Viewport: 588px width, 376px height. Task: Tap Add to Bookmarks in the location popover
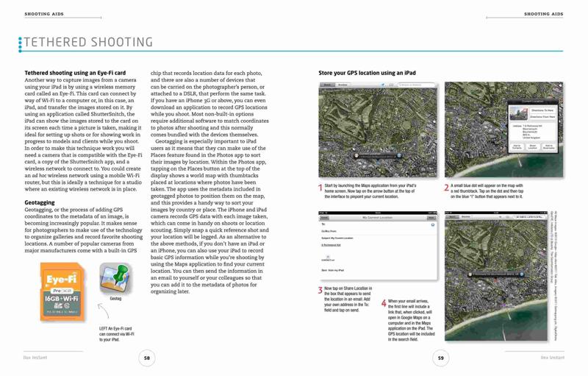pos(548,147)
